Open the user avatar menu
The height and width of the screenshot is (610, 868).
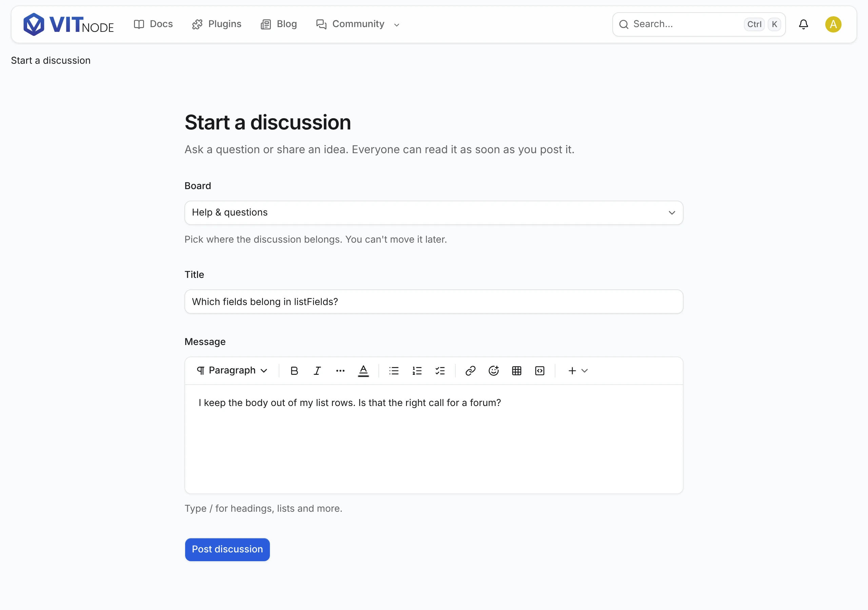click(833, 24)
